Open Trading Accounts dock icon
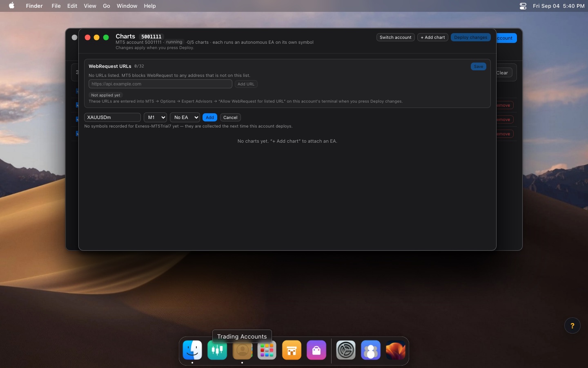Viewport: 588px width, 368px height. click(x=242, y=350)
